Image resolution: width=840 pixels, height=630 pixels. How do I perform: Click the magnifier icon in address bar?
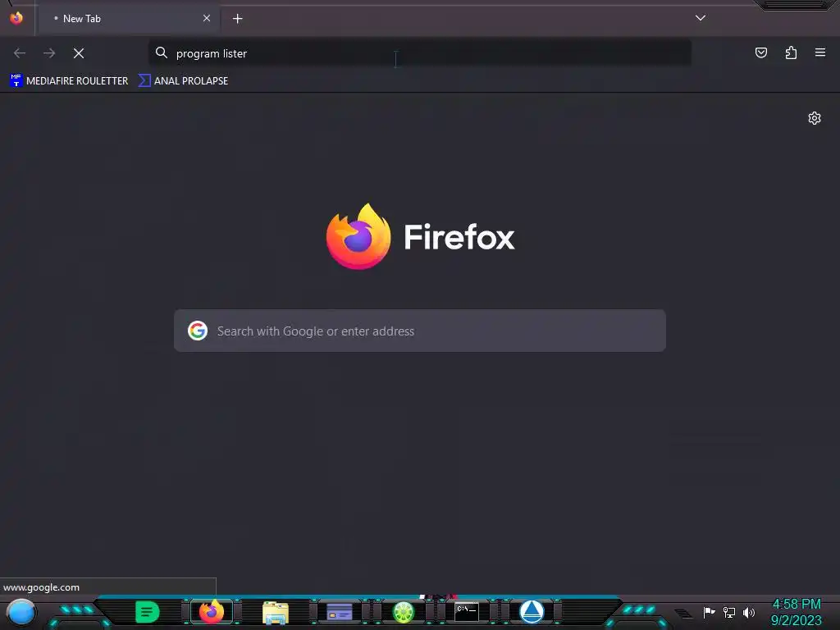point(162,52)
